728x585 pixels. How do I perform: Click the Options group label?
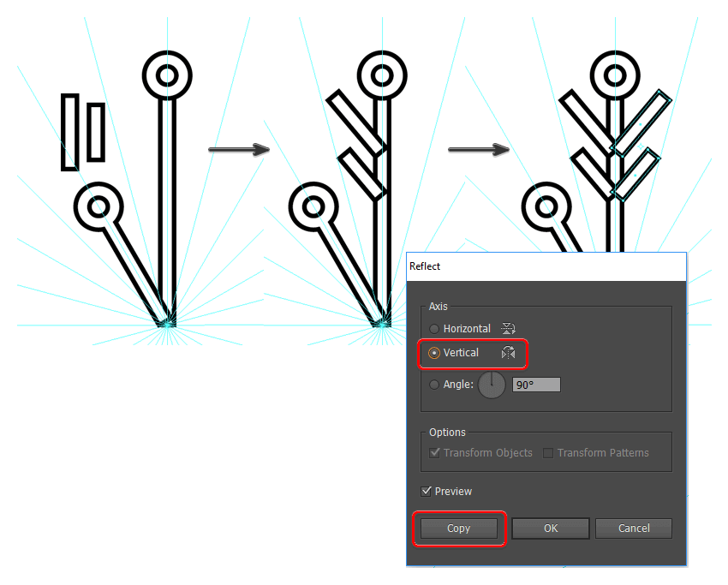click(x=447, y=433)
